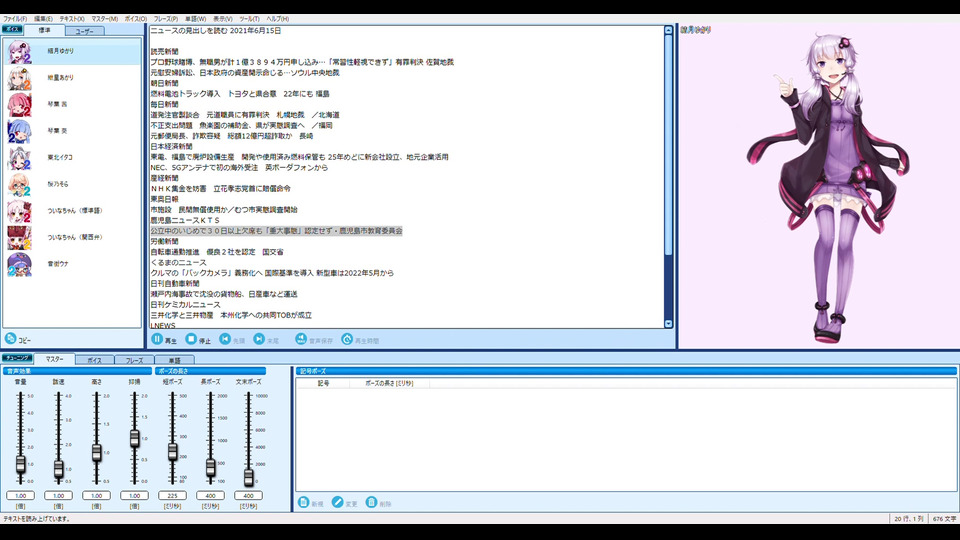Click the 抑揚 intonation slider handle

point(134,438)
